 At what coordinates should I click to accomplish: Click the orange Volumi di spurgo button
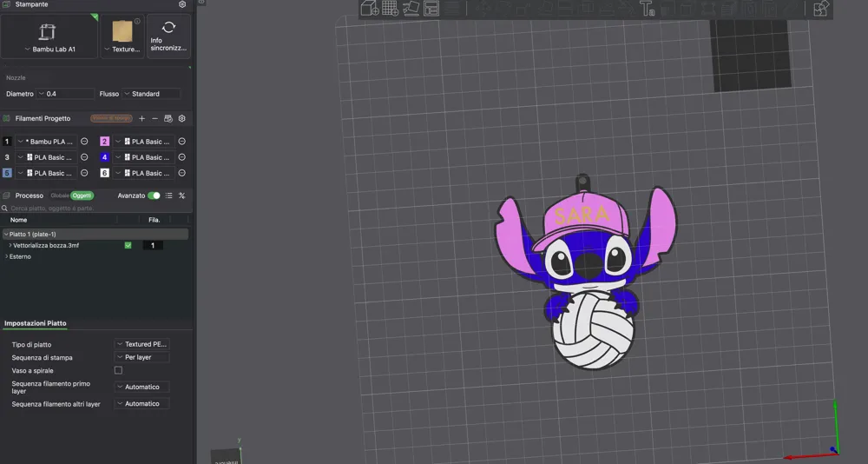click(x=111, y=118)
